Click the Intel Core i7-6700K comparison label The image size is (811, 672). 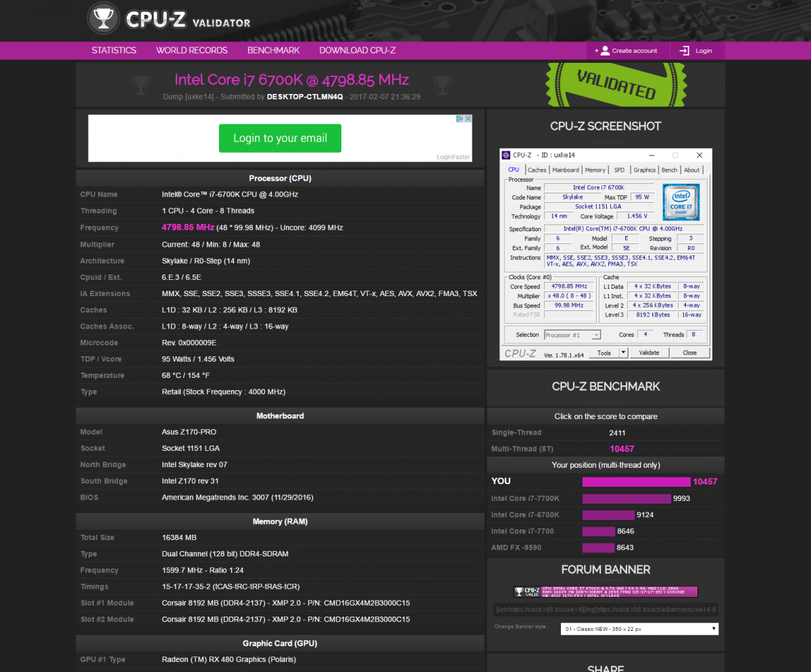[x=525, y=515]
